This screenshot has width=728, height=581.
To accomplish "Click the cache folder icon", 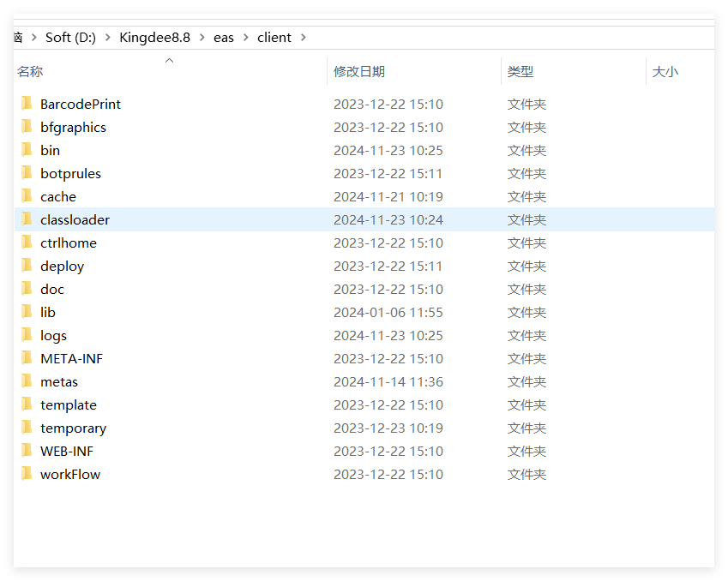I will pos(27,196).
